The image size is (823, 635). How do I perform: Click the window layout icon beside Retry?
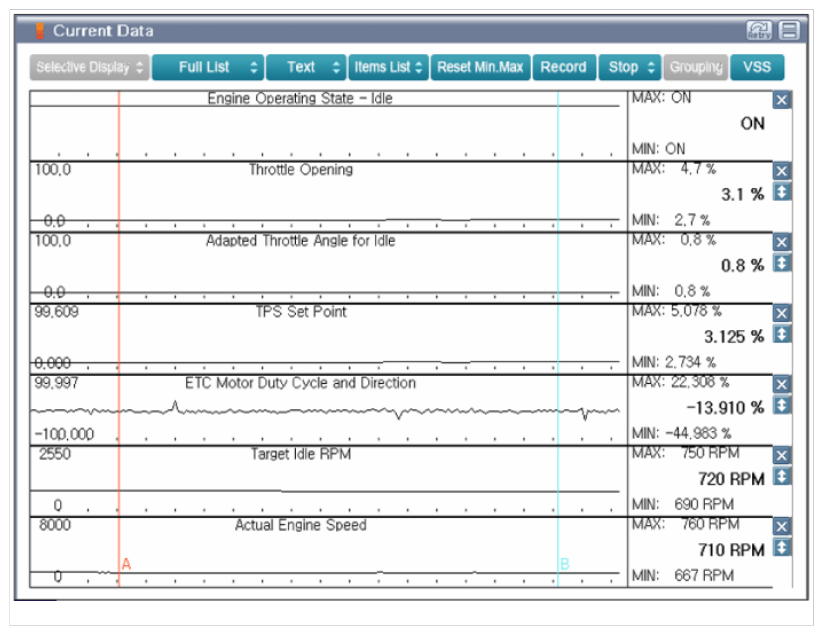[x=789, y=31]
